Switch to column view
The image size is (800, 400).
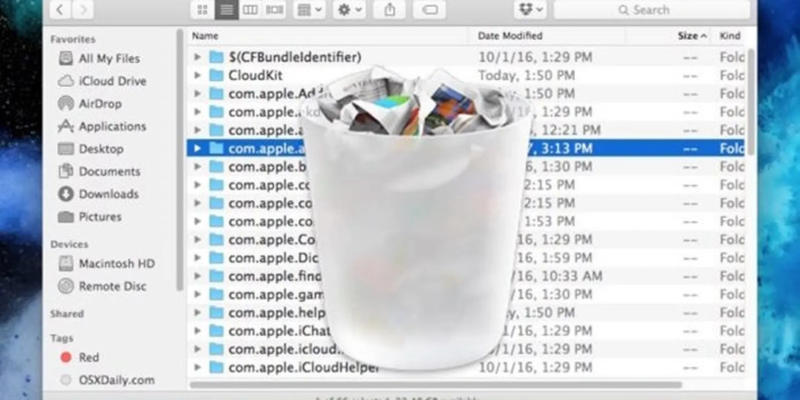click(x=250, y=10)
